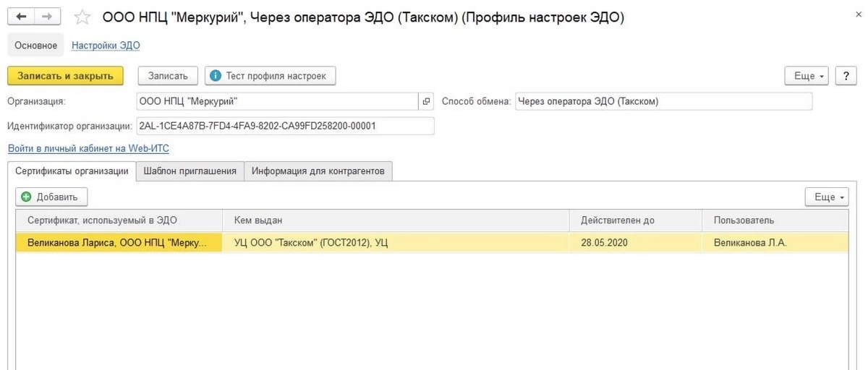The image size is (868, 370).
Task: Open the Настройки ЭДО section
Action: (x=106, y=46)
